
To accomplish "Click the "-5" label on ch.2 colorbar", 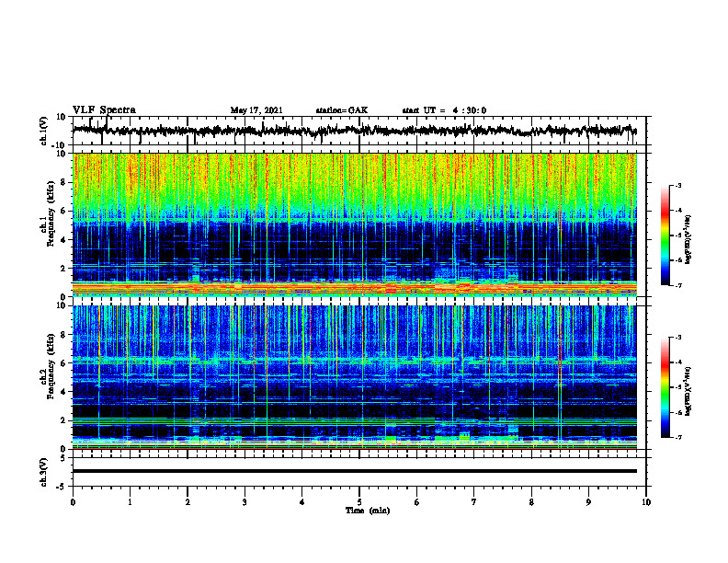I will tap(678, 387).
